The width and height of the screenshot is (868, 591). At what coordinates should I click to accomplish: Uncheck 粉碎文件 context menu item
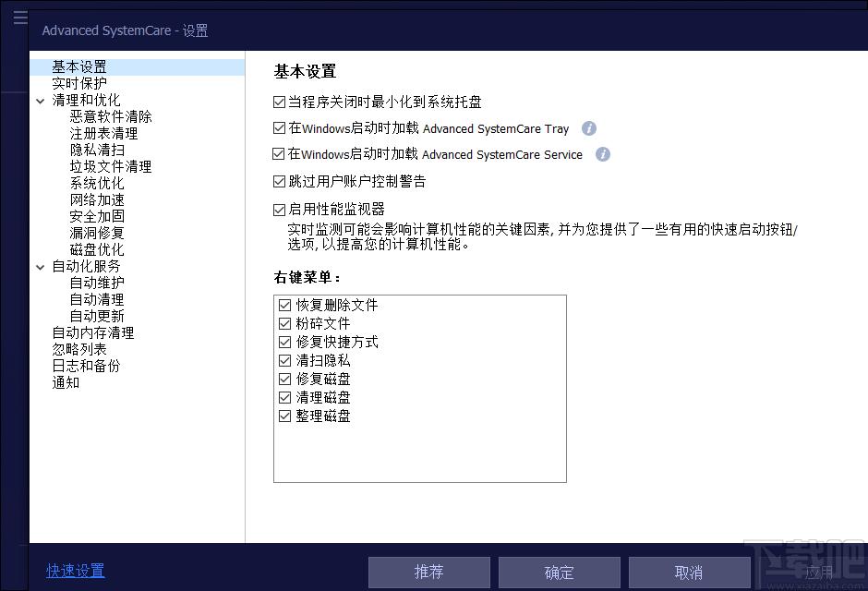tap(284, 324)
